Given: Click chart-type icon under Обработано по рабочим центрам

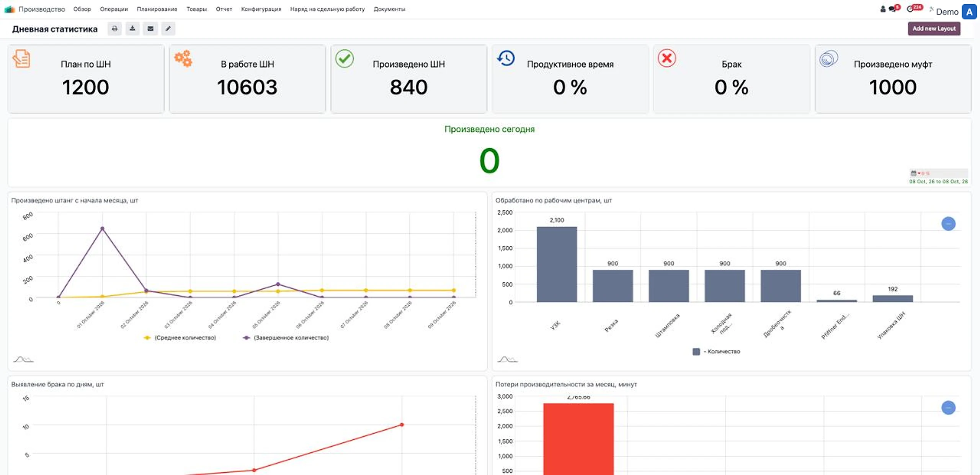Looking at the screenshot, I should (x=507, y=359).
